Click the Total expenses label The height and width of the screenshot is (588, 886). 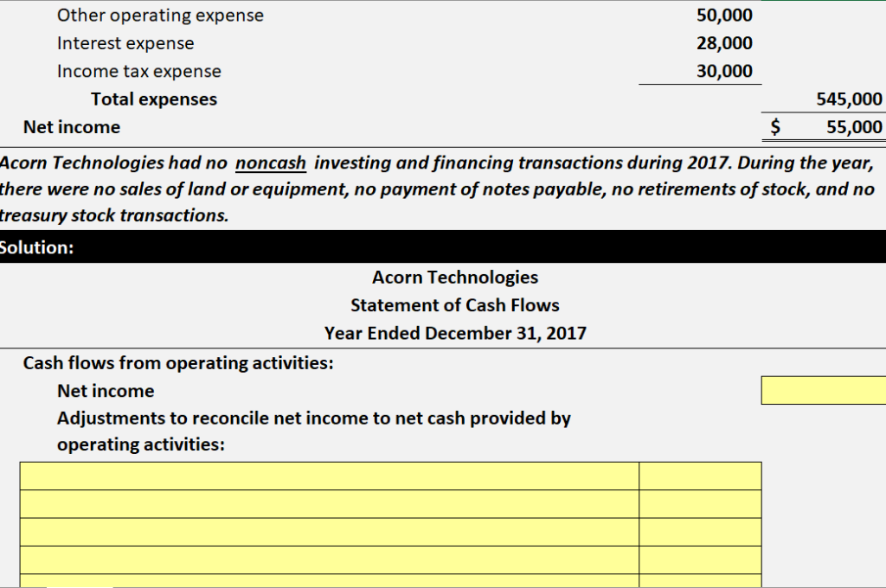pyautogui.click(x=153, y=99)
